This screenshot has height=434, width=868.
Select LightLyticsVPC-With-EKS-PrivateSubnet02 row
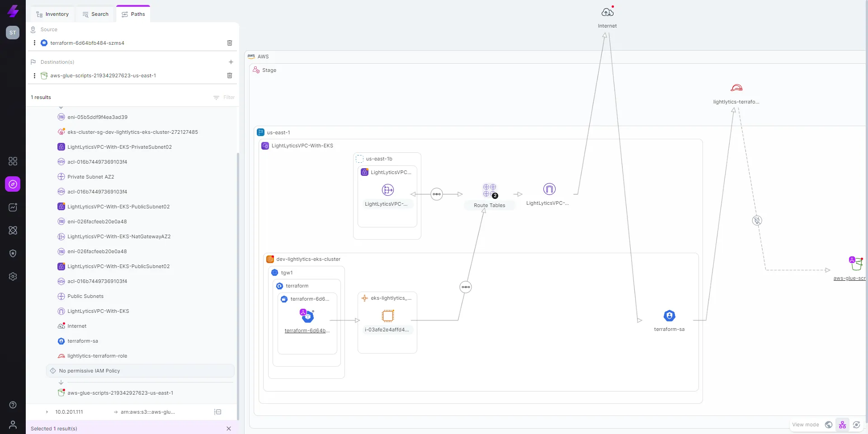(119, 147)
